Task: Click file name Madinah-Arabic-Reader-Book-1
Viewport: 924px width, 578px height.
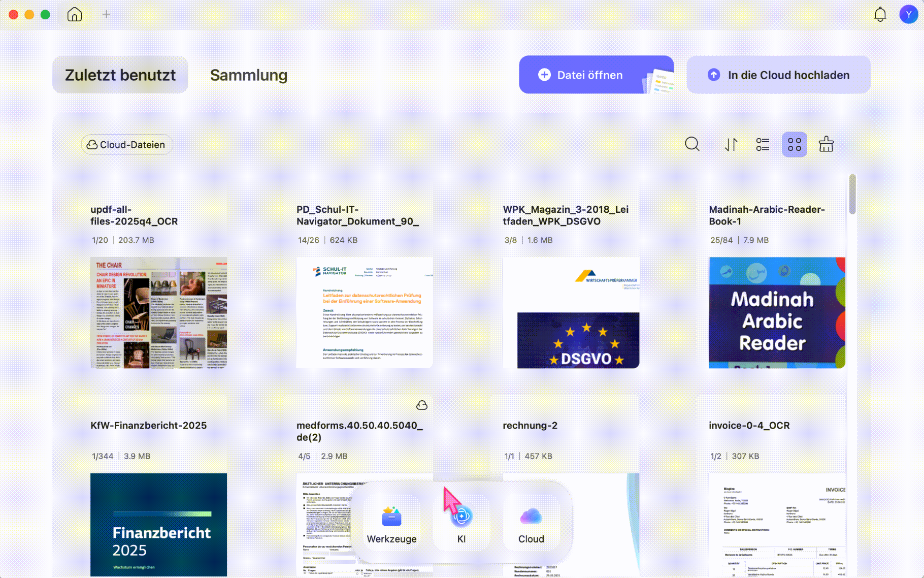Action: click(x=767, y=215)
